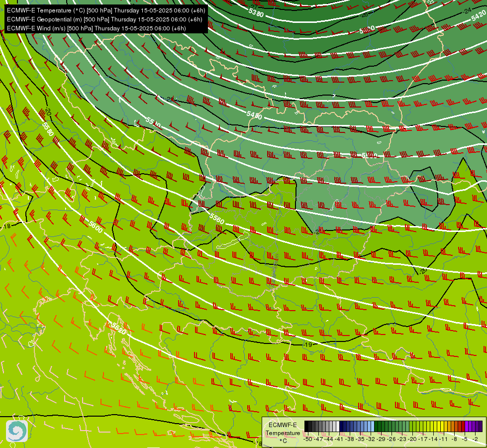Click the -5 legend tick label

(x=465, y=440)
